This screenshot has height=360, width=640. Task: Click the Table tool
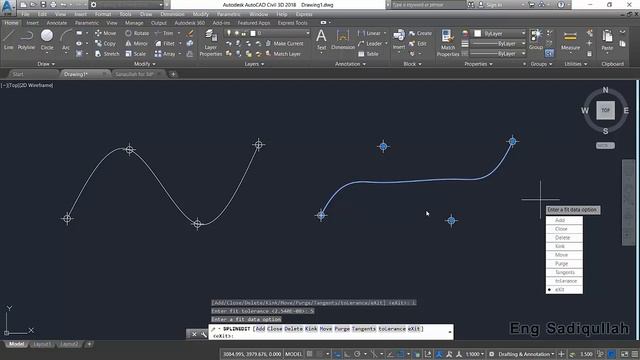pos(368,54)
